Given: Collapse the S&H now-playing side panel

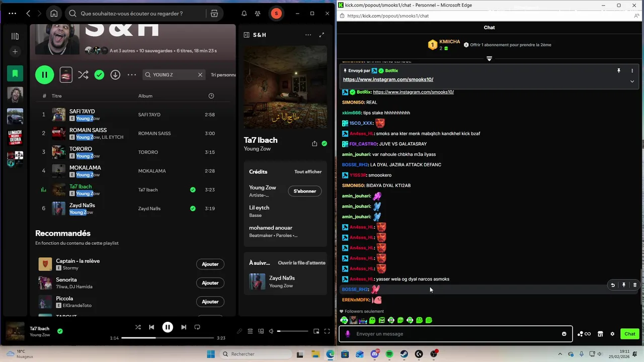Looking at the screenshot, I should (x=247, y=35).
